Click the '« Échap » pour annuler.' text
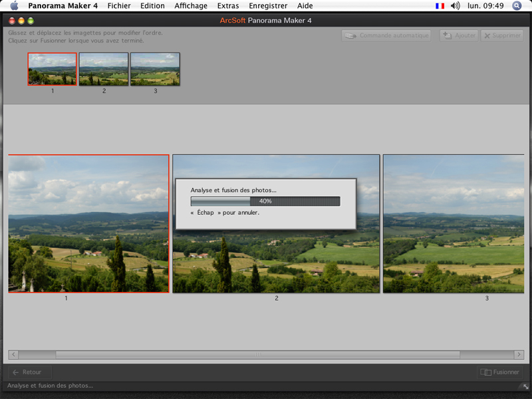Viewport: 532px width, 399px height. [225, 213]
